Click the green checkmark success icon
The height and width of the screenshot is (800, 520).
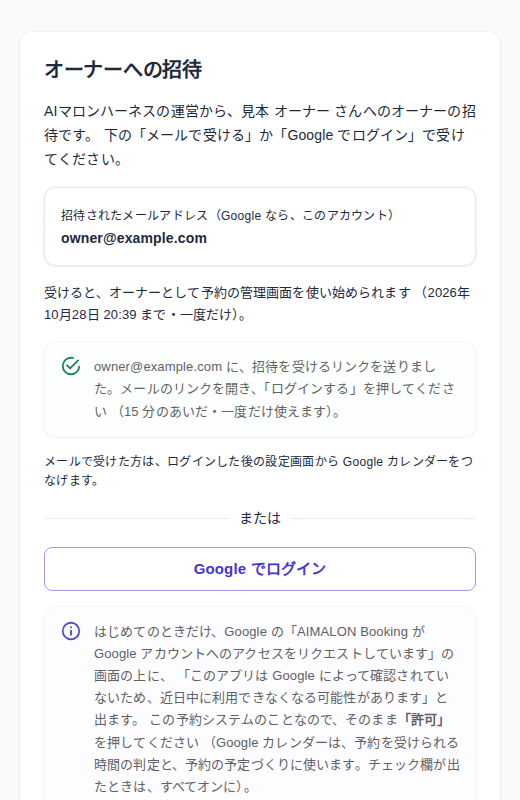click(71, 366)
